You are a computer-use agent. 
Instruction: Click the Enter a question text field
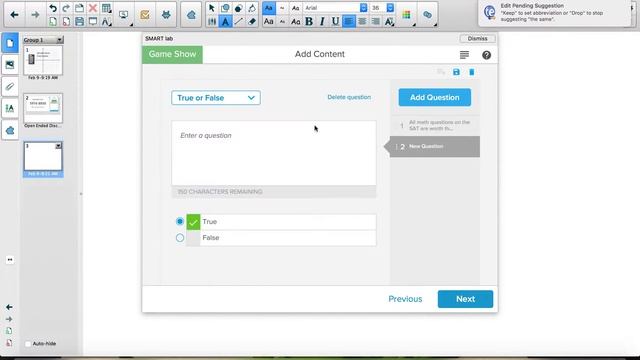point(274,153)
